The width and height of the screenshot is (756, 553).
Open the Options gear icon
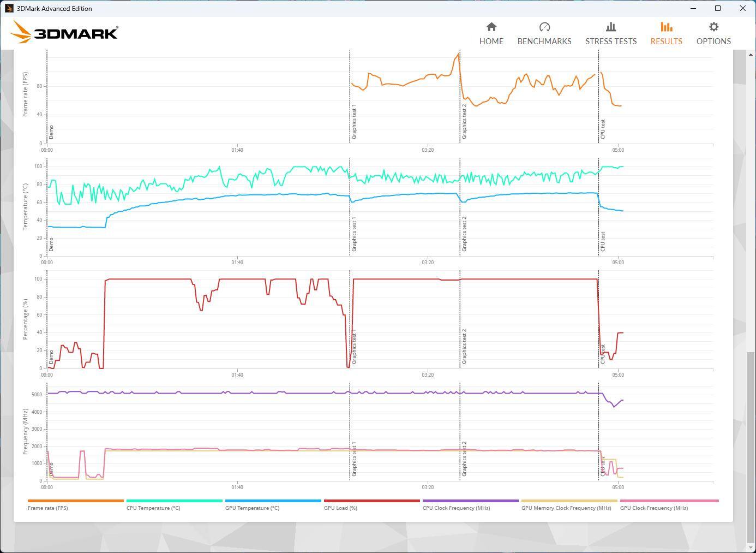[x=713, y=27]
